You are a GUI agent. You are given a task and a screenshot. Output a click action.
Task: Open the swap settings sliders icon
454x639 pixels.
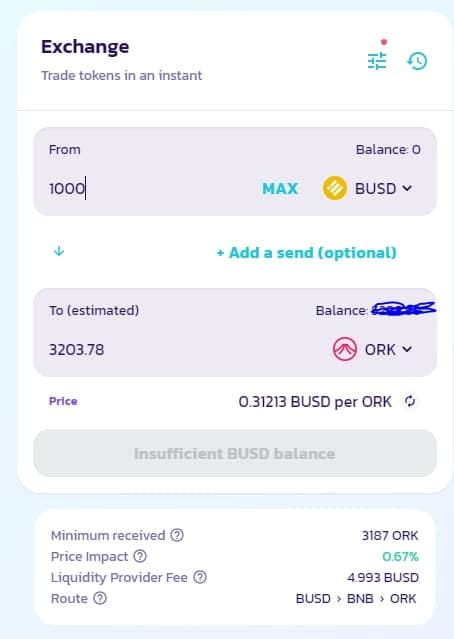(377, 61)
